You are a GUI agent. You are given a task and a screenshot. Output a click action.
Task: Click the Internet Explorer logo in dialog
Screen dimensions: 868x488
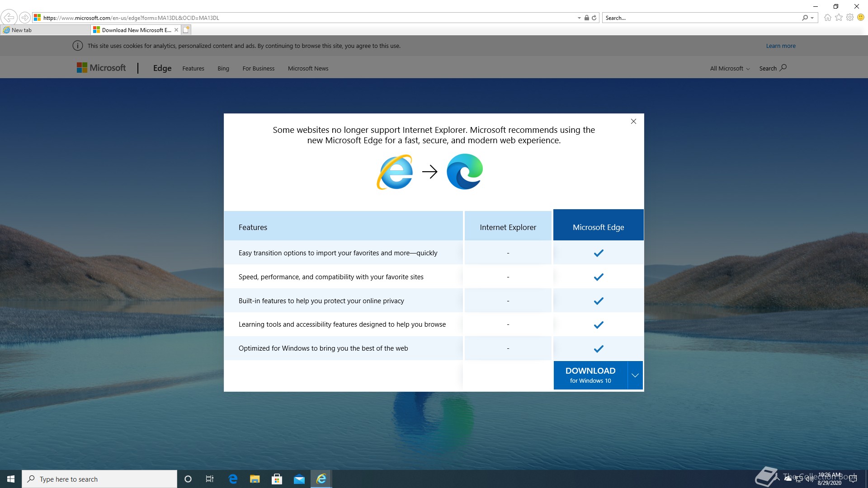tap(395, 172)
